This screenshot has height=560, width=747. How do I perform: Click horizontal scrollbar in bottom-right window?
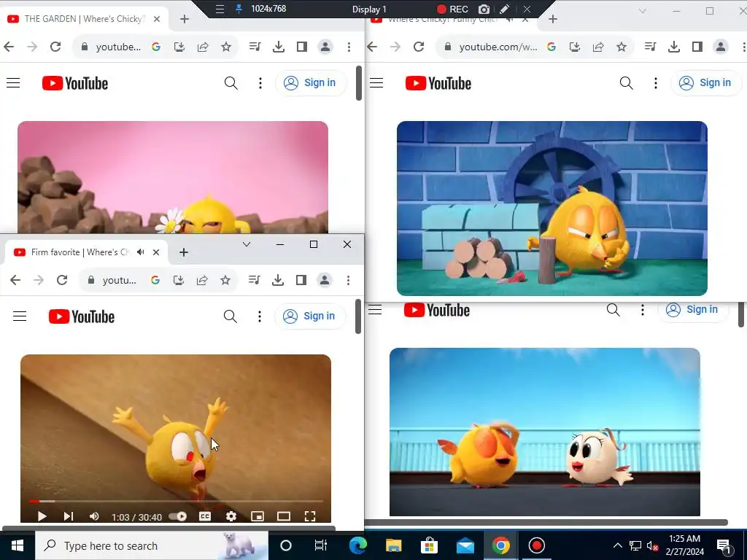(x=546, y=522)
